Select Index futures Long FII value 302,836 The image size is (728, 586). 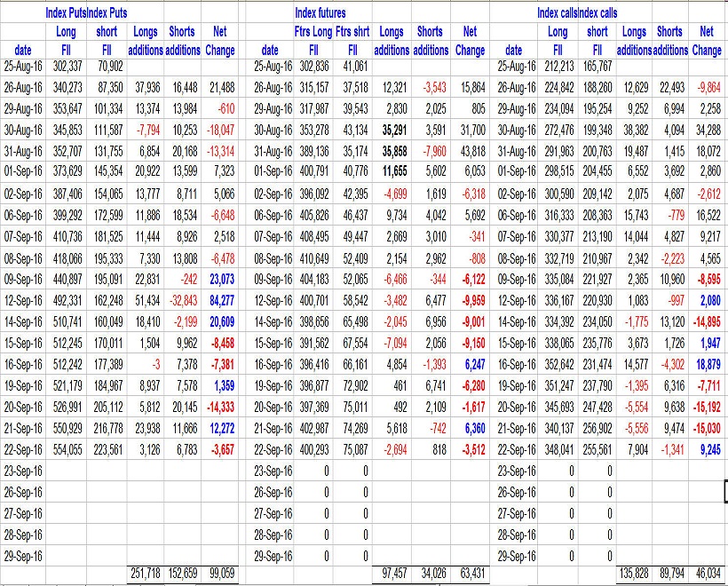point(316,65)
